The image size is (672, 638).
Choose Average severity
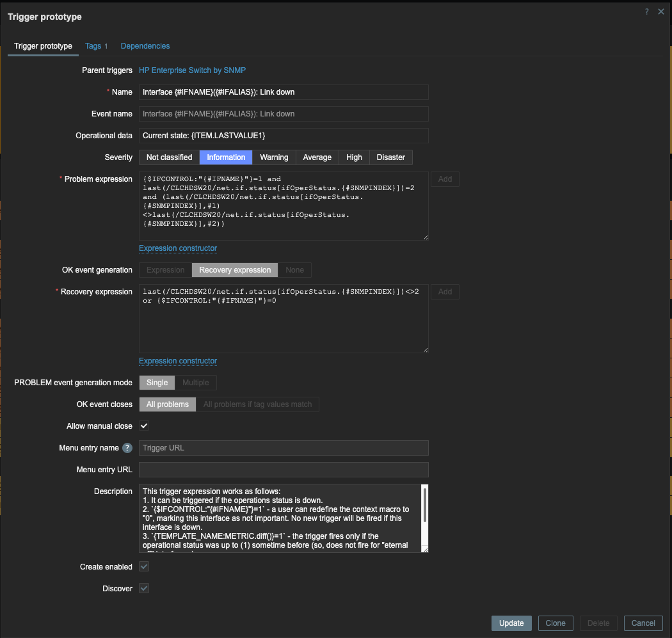[x=317, y=157]
